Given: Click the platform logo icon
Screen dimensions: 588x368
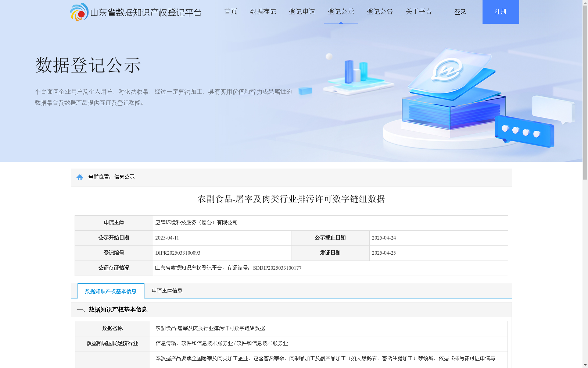Looking at the screenshot, I should [79, 12].
